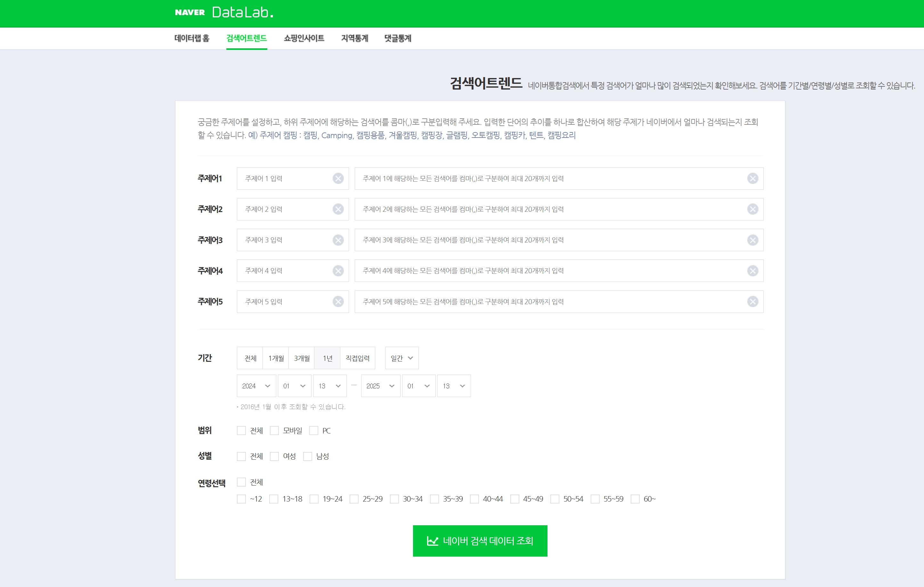Open the 일간 interval dropdown
Screen dimensions: 924x587
[x=401, y=358]
